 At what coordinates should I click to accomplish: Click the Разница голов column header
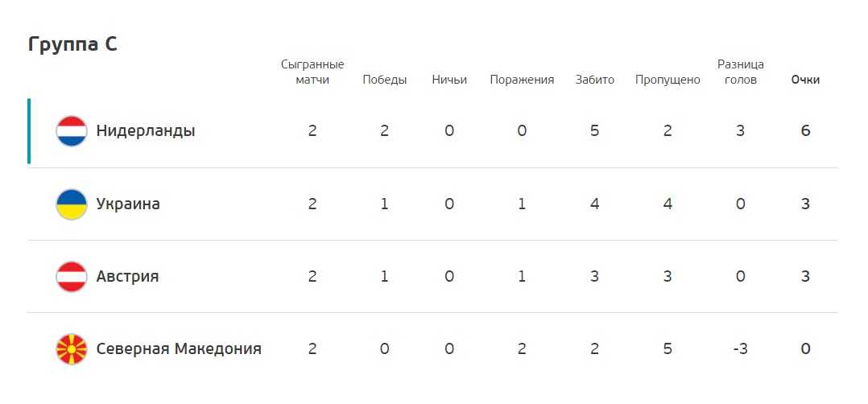point(741,72)
